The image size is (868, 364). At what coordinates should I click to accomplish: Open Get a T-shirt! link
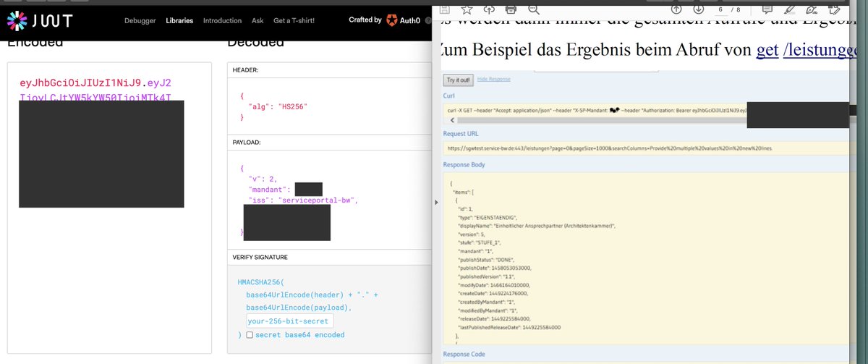[294, 20]
